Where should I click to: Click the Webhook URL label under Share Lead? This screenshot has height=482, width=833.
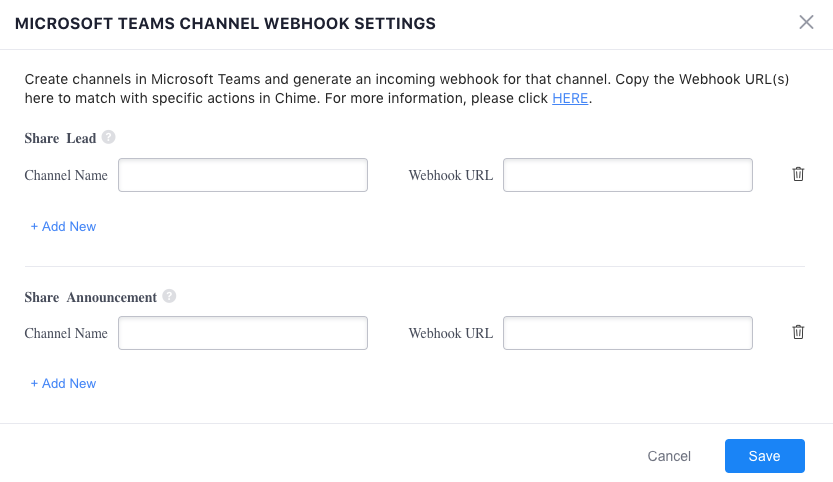pos(450,175)
